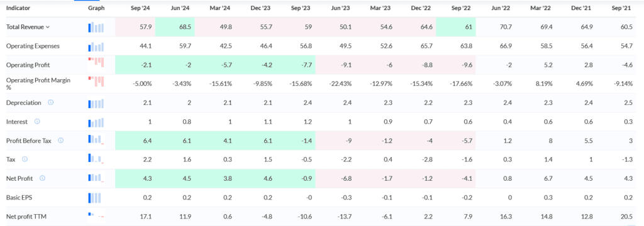Click the info icon next to Tax

click(x=25, y=159)
